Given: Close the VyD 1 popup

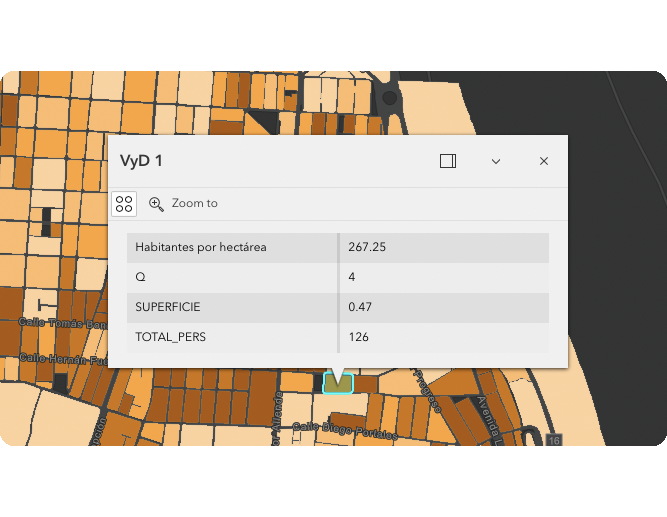Looking at the screenshot, I should point(544,161).
